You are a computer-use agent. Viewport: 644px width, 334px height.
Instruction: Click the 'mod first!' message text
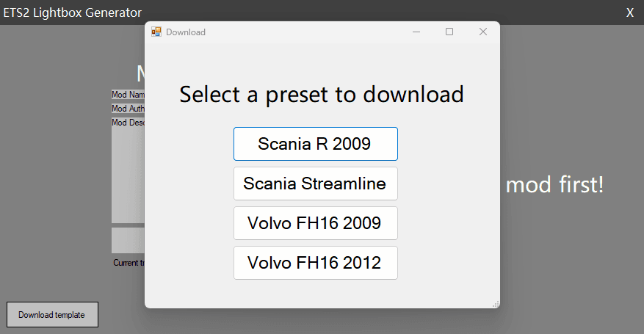(x=554, y=184)
